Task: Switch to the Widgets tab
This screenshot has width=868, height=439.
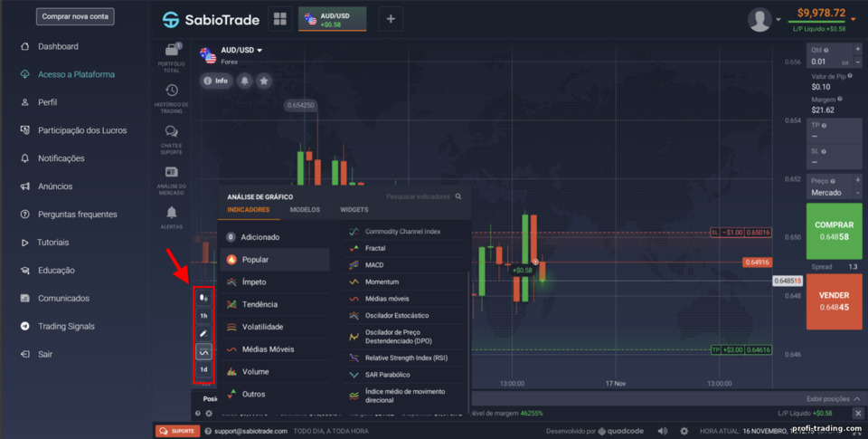Action: (354, 209)
